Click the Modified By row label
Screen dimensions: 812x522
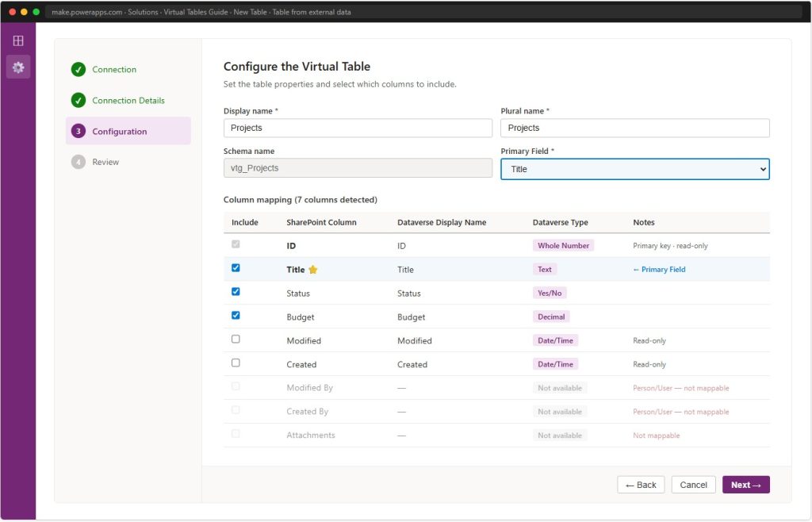coord(310,388)
